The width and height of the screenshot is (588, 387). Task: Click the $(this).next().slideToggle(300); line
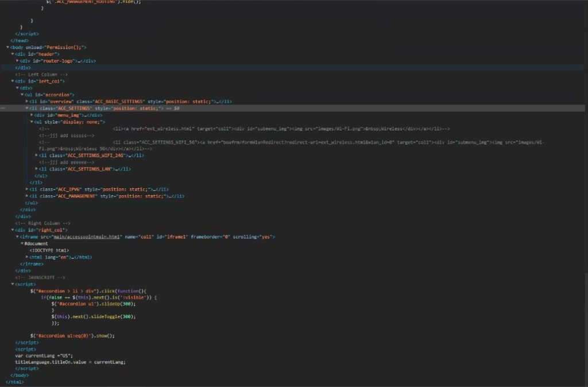(x=94, y=317)
